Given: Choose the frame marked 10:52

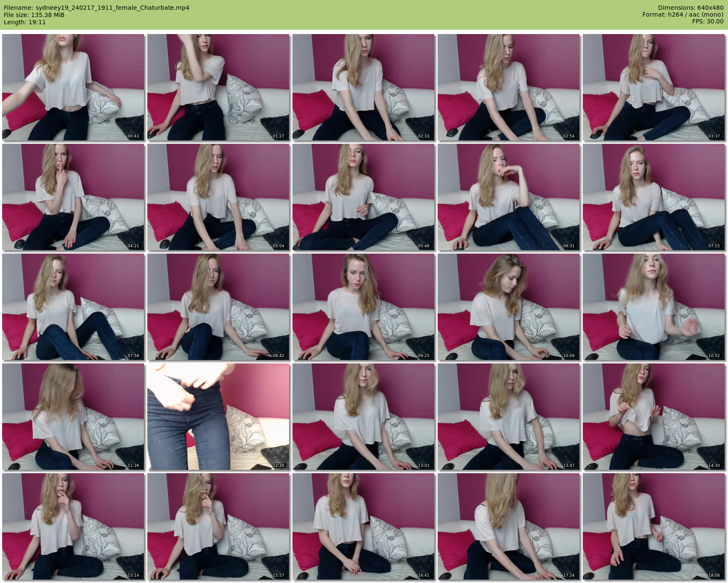Looking at the screenshot, I should pyautogui.click(x=654, y=307).
